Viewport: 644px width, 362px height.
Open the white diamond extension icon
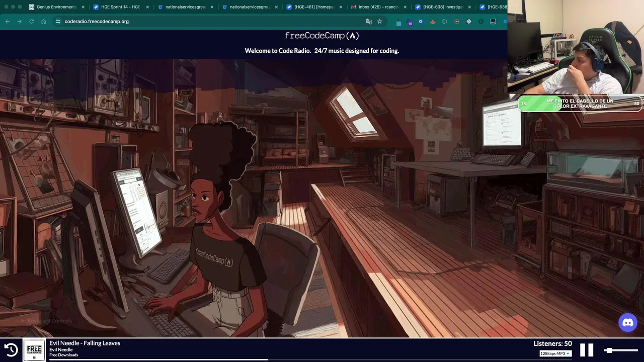[x=469, y=22]
